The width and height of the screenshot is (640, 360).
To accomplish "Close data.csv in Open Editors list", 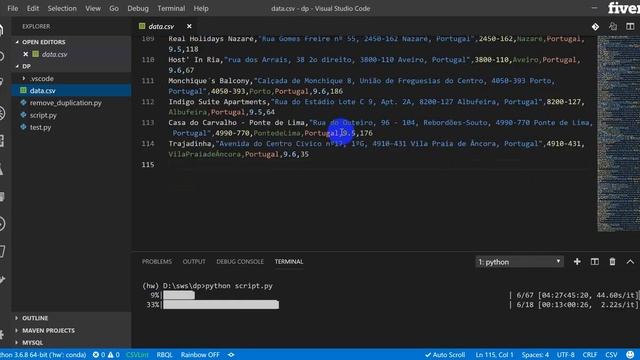I will 26,54.
